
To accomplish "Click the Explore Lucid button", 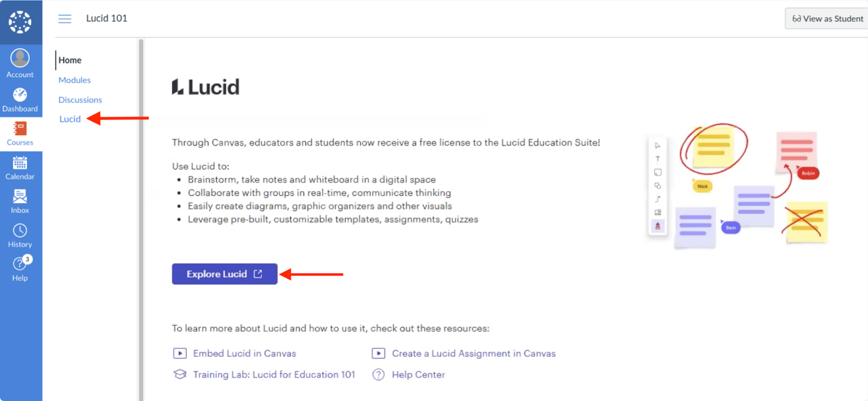I will click(x=225, y=274).
